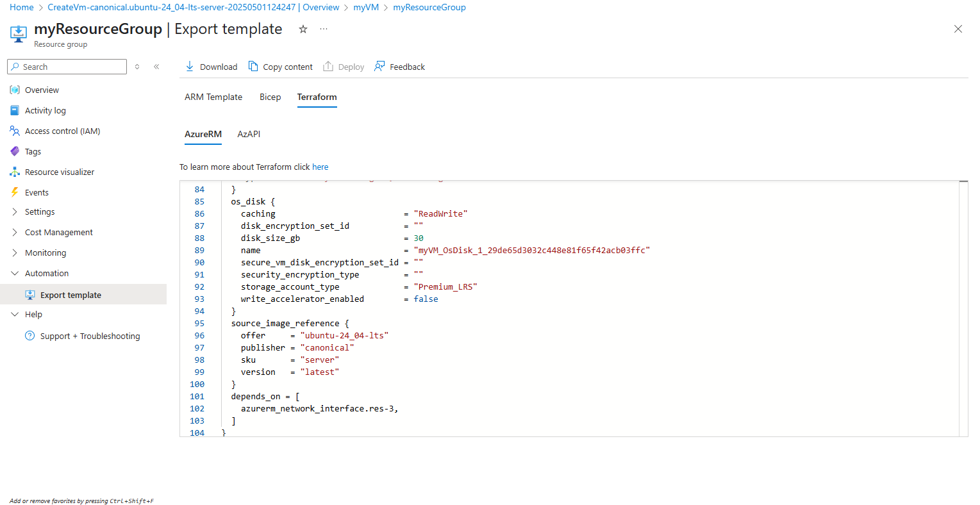
Task: Click the sidebar Search field
Action: (x=67, y=66)
